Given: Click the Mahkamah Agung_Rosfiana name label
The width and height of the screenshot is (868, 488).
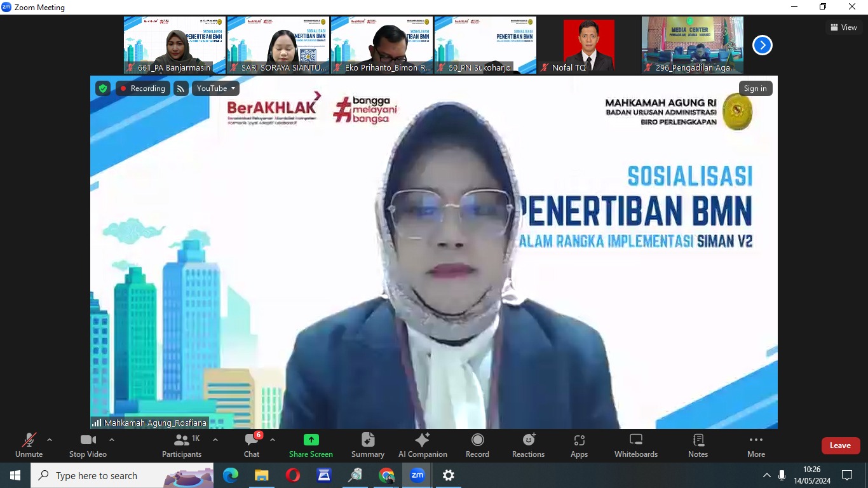Looking at the screenshot, I should pyautogui.click(x=149, y=423).
